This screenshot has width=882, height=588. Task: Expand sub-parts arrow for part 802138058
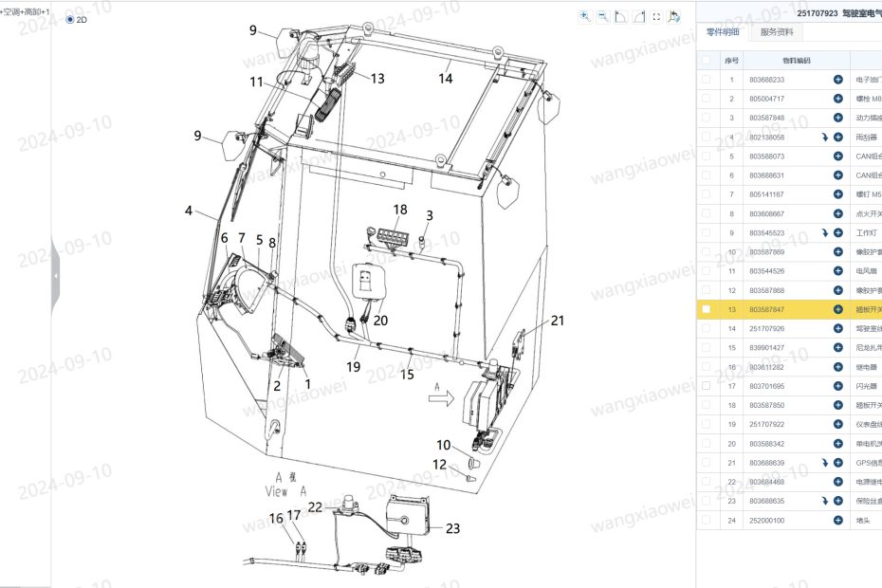tap(825, 138)
